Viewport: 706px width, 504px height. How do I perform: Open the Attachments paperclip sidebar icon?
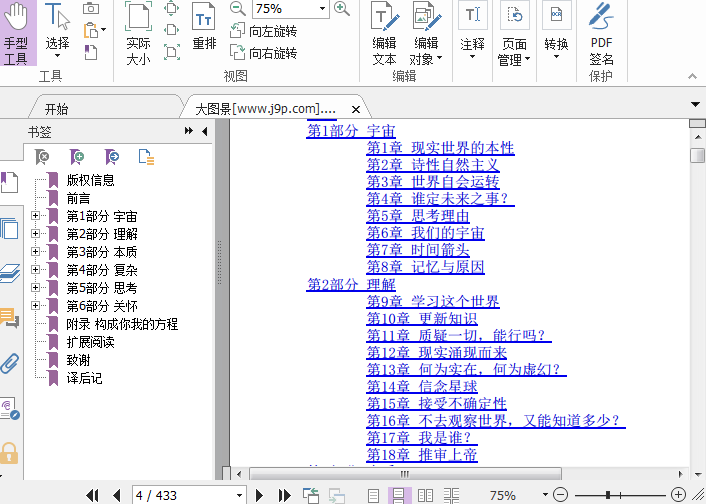coord(10,363)
